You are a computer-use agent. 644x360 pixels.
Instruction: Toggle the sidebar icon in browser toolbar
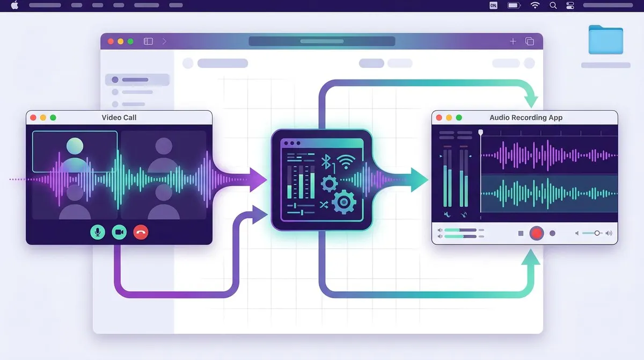point(148,41)
